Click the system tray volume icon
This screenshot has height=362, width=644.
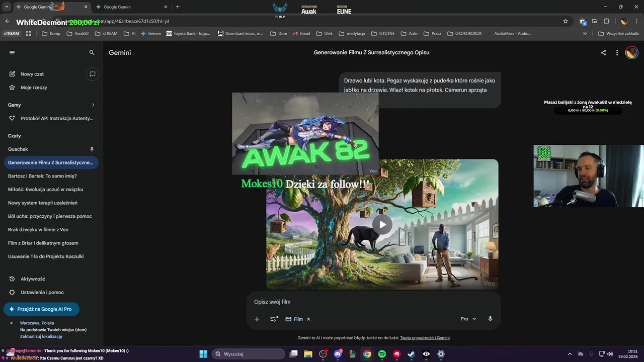pyautogui.click(x=610, y=354)
